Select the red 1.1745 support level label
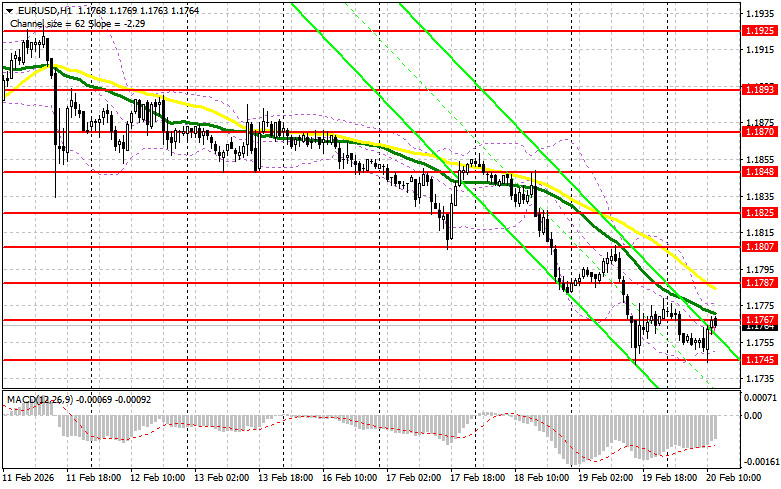Image resolution: width=781 pixels, height=489 pixels. coord(759,360)
